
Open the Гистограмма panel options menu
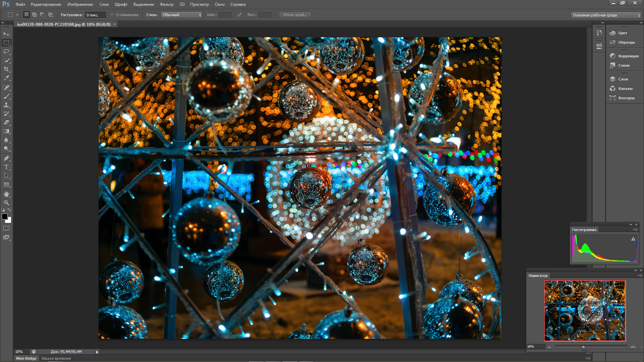635,230
